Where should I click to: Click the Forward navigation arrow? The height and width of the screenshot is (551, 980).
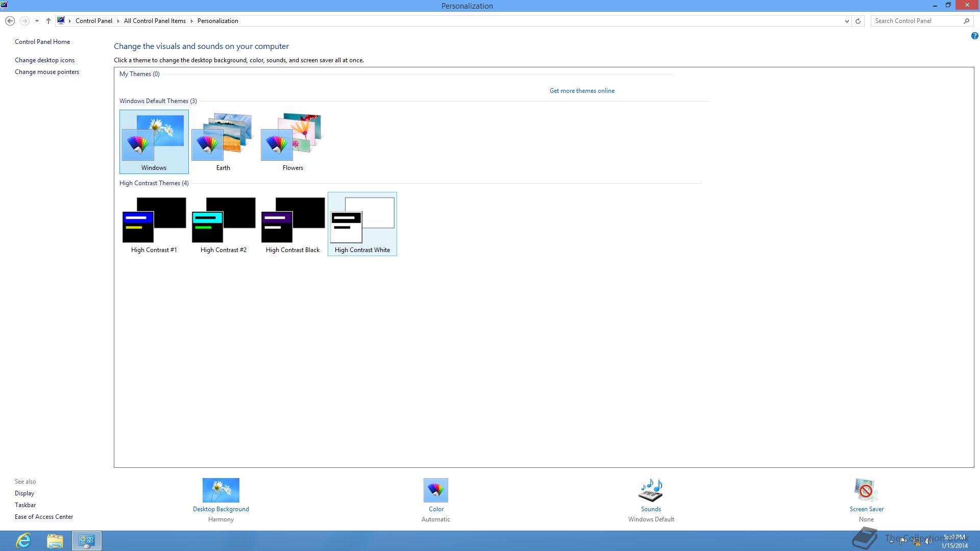[24, 21]
